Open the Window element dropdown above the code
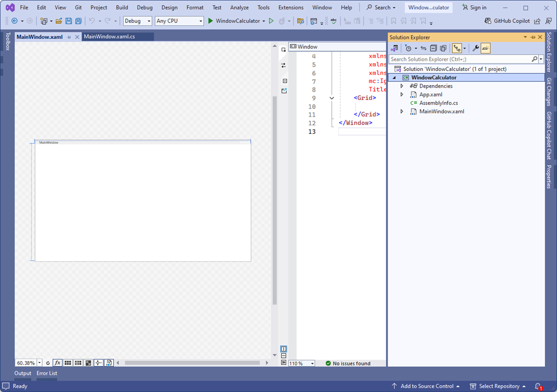The width and height of the screenshot is (557, 392). click(x=338, y=47)
